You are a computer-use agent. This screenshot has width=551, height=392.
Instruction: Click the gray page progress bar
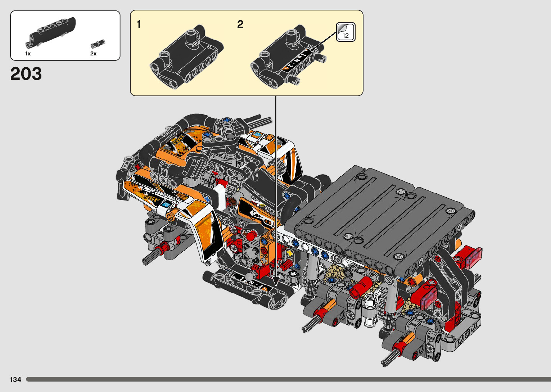click(288, 379)
